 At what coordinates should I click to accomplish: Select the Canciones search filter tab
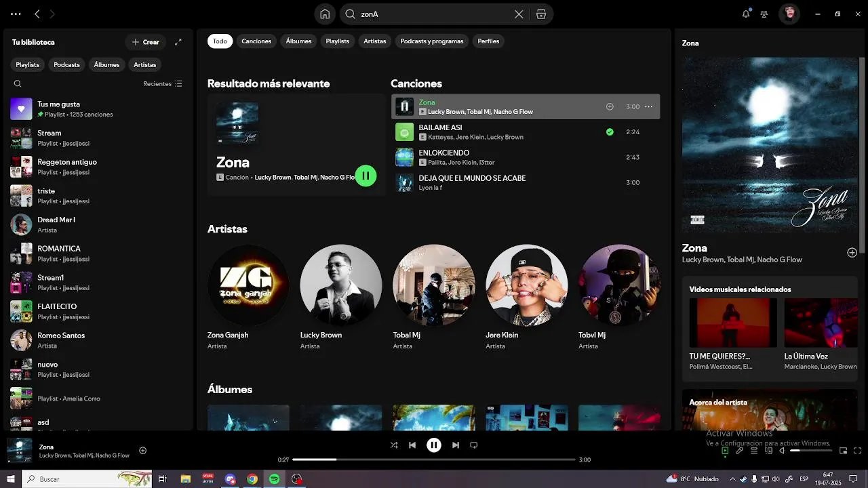(x=256, y=41)
